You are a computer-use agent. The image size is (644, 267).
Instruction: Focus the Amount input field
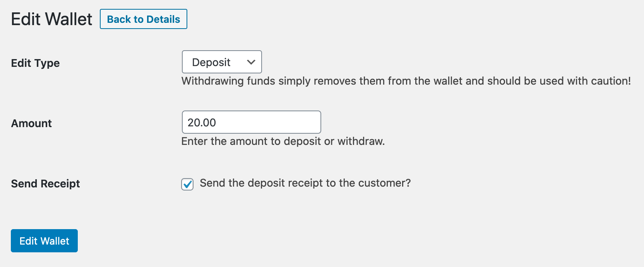(251, 122)
